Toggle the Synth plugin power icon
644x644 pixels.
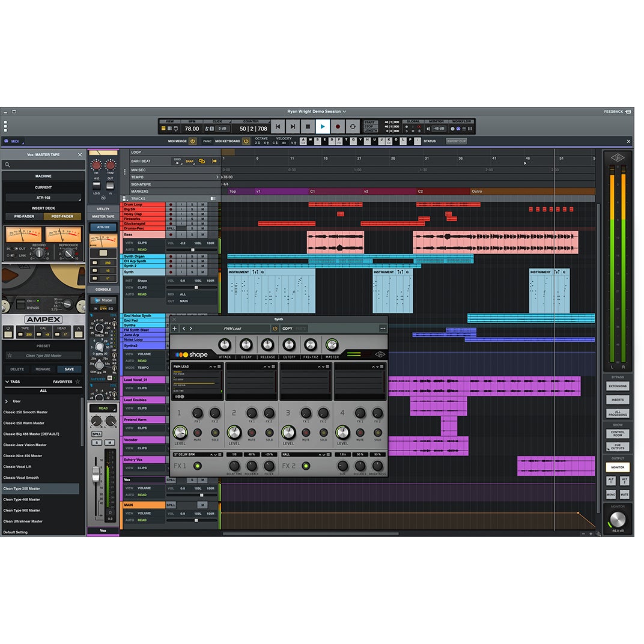coord(275,329)
